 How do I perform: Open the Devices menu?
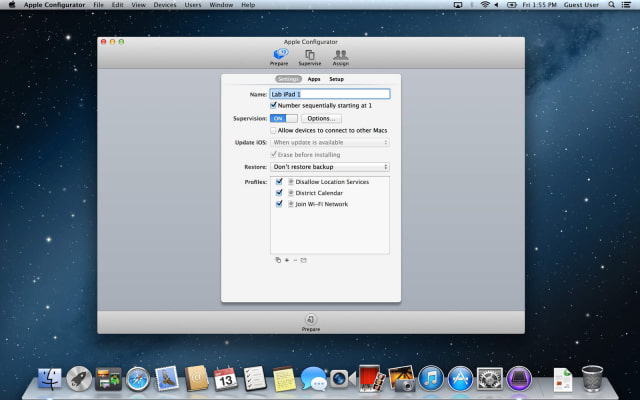165,5
